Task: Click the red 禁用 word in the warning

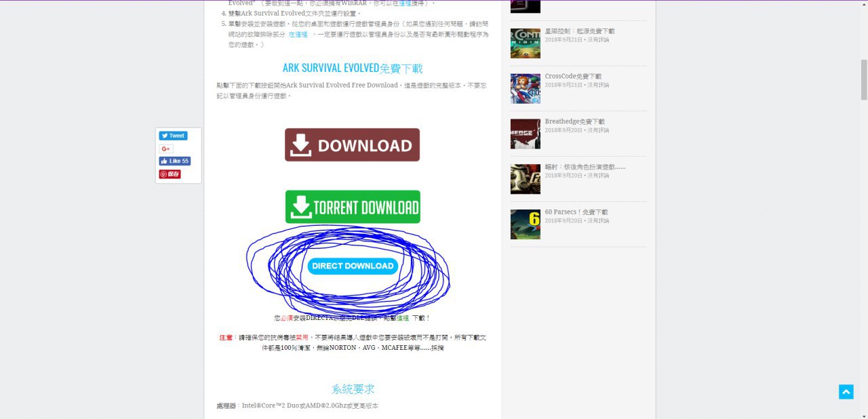Action: click(302, 337)
